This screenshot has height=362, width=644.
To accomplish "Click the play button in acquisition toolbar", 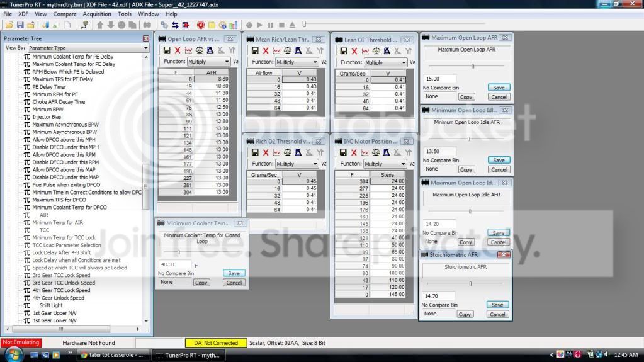I will 259,25.
